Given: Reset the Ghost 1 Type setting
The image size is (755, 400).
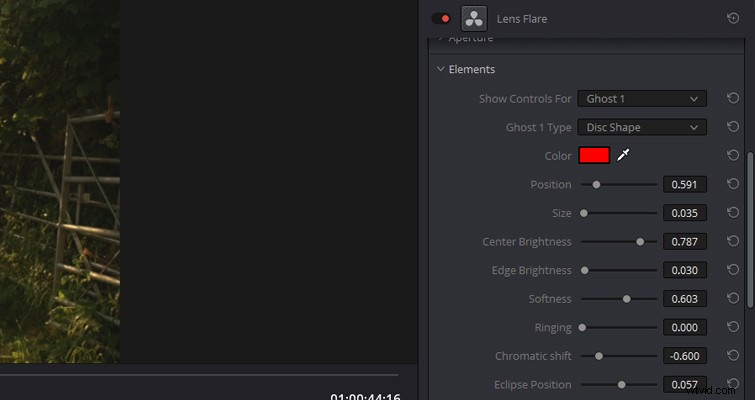Looking at the screenshot, I should click(x=733, y=127).
